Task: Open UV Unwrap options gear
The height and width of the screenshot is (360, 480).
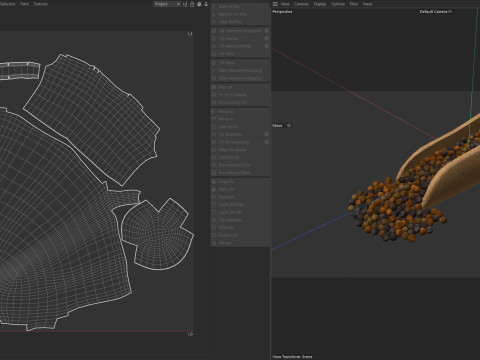Action: [x=267, y=38]
